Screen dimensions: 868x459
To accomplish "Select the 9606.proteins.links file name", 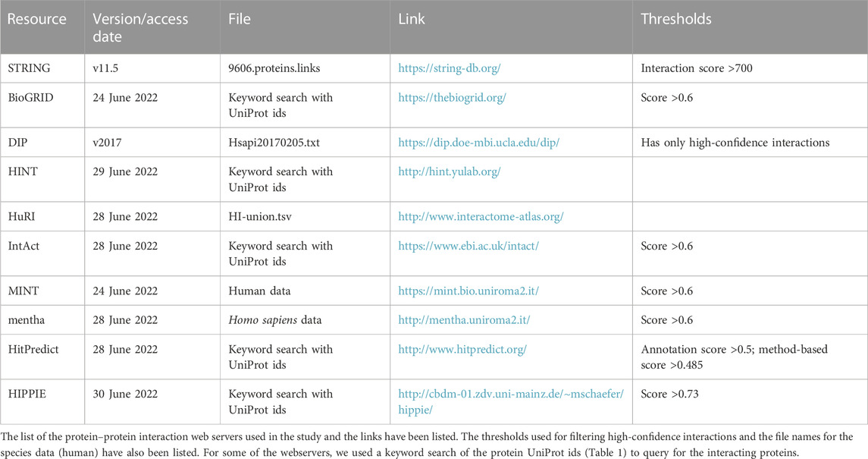I will click(274, 68).
